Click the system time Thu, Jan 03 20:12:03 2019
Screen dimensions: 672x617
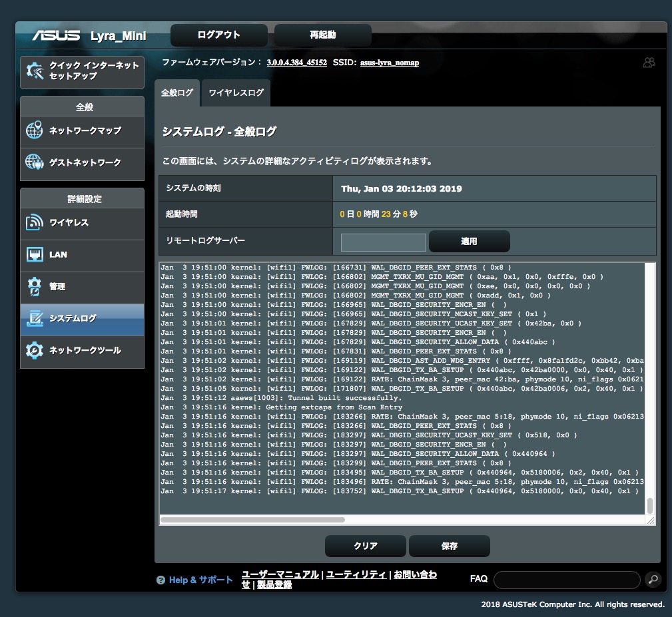402,189
